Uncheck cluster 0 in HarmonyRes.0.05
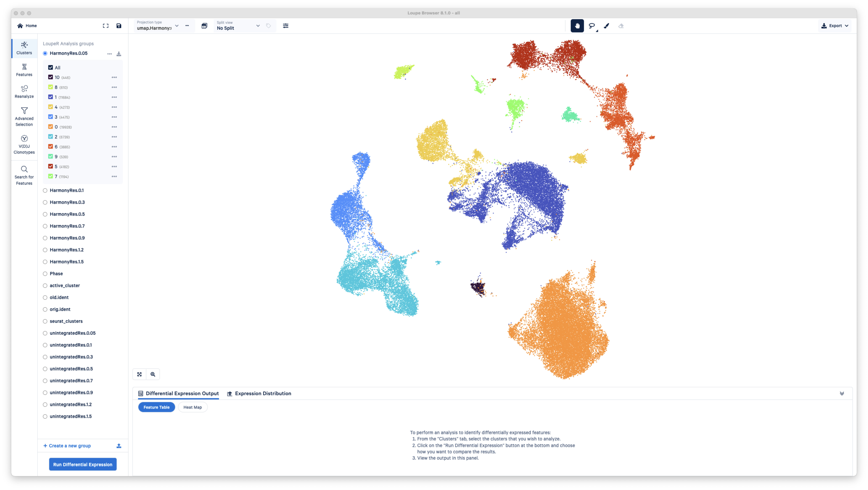 [x=50, y=127]
